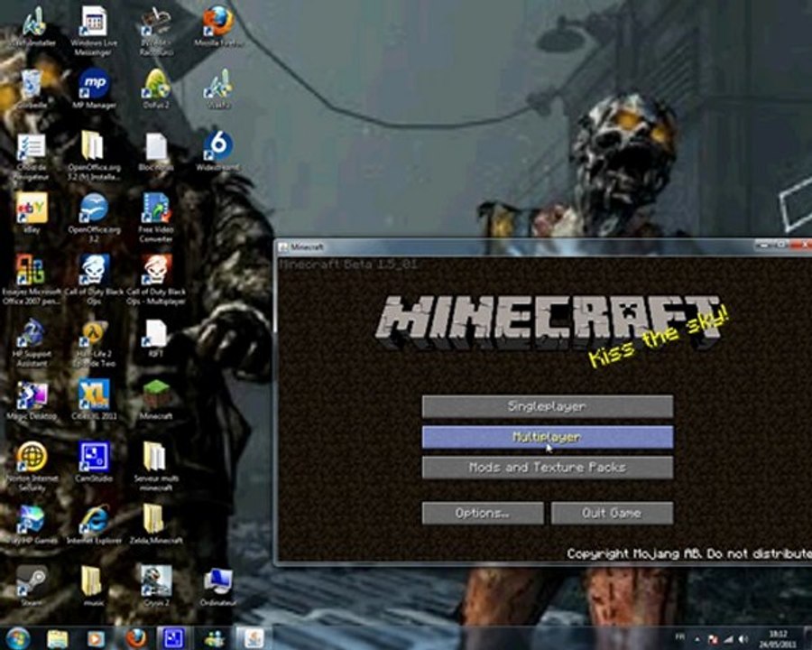Open the Bloc-notes file on desktop
The image size is (812, 650).
point(156,152)
